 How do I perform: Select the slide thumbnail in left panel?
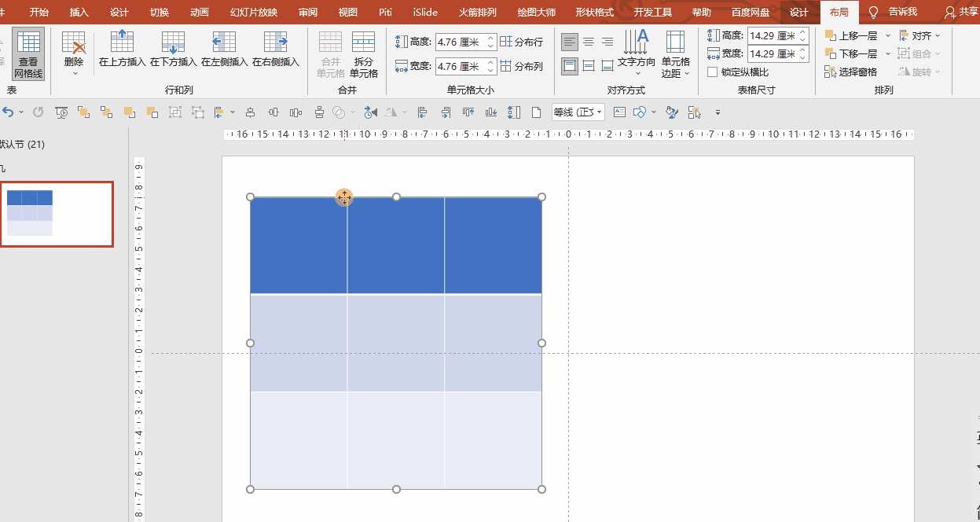[57, 214]
